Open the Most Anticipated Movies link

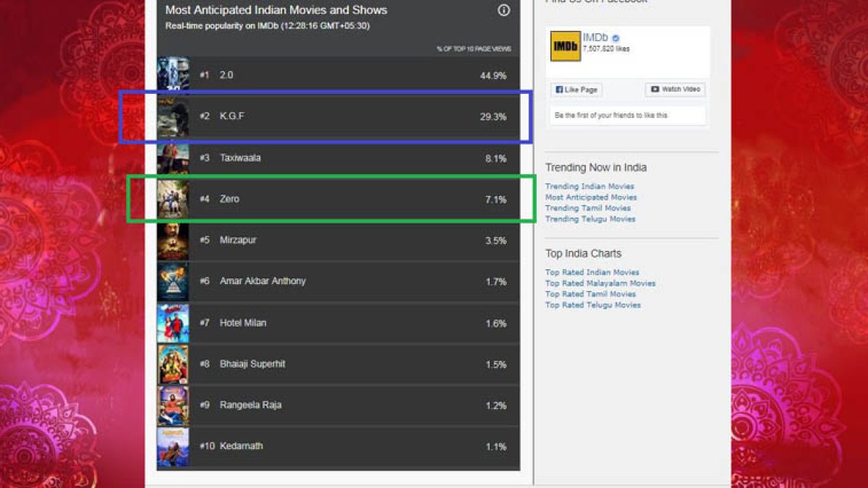591,197
